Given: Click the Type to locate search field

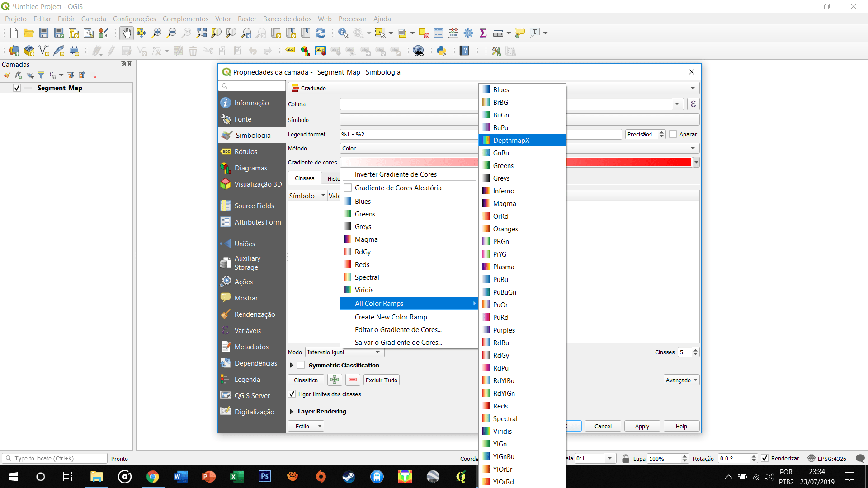Looking at the screenshot, I should 54,458.
